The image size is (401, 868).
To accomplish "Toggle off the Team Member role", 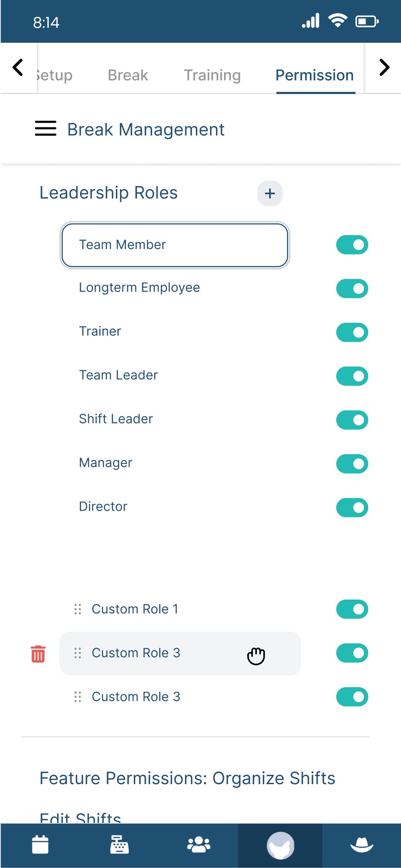I will pos(352,245).
